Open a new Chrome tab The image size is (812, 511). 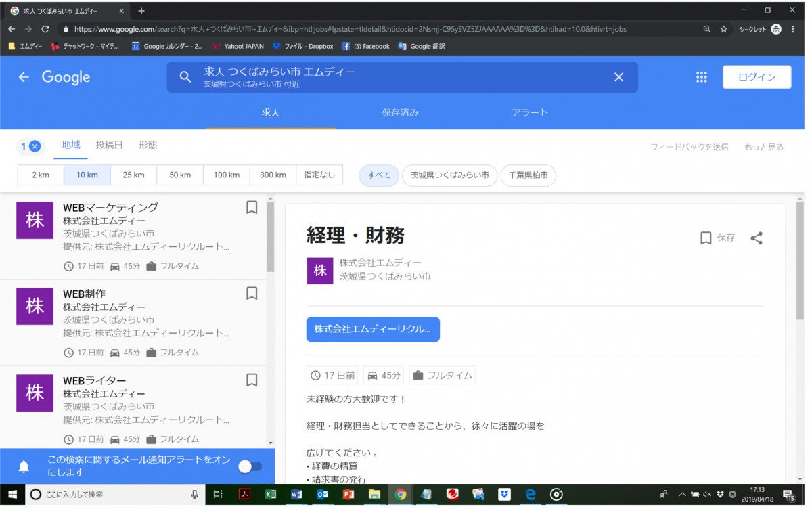click(141, 11)
